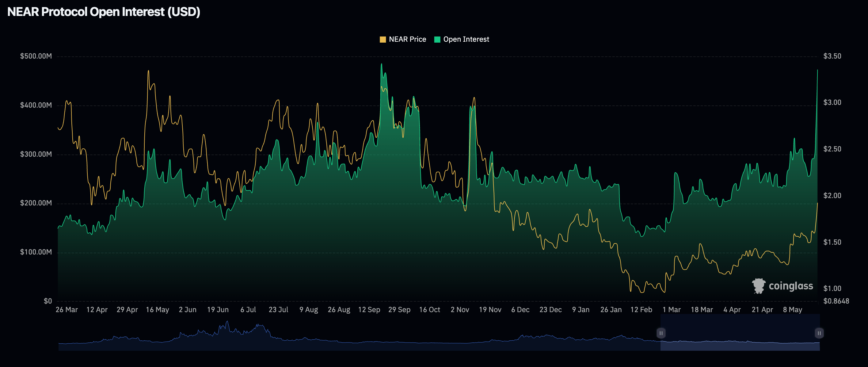Click the yellow NEAR Price legend swatch
Image resolution: width=868 pixels, height=367 pixels.
383,40
